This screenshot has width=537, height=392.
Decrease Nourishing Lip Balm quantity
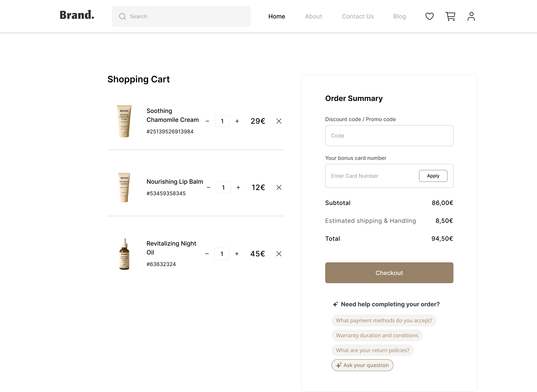point(208,187)
